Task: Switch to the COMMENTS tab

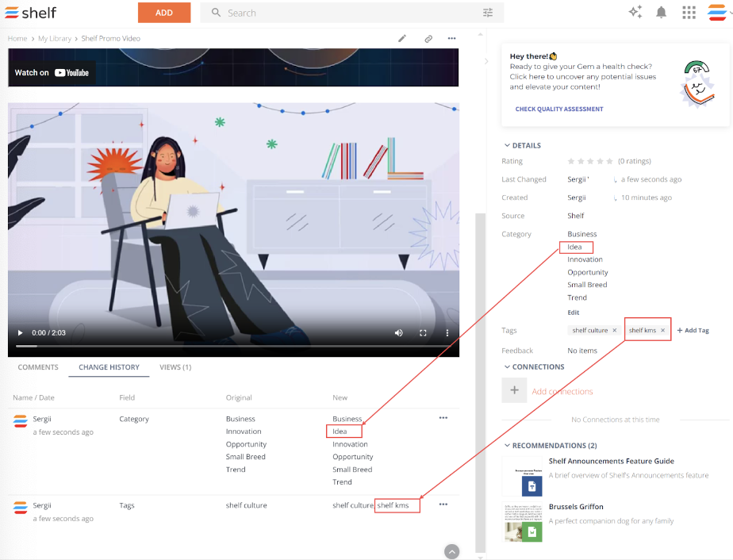Action: [36, 367]
